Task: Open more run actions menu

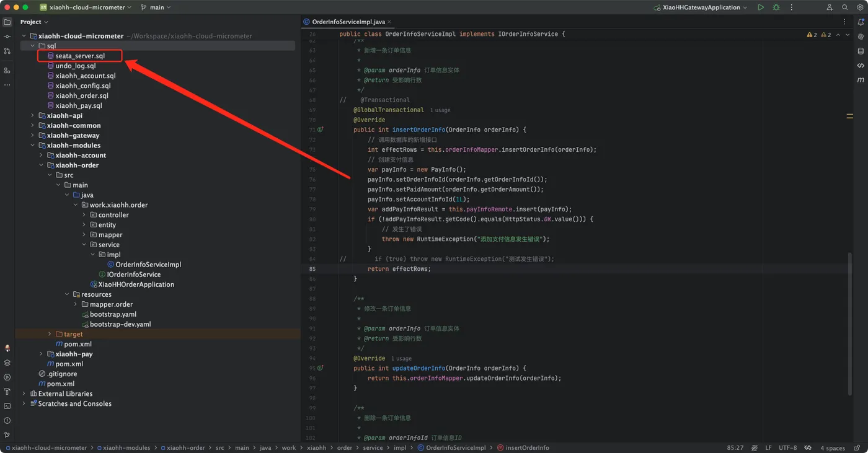Action: click(791, 7)
